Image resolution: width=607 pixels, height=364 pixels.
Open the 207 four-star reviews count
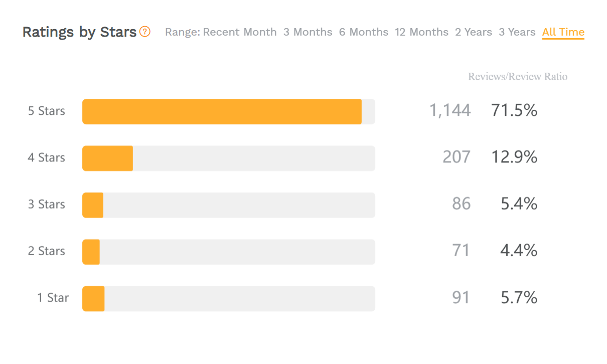coord(457,157)
